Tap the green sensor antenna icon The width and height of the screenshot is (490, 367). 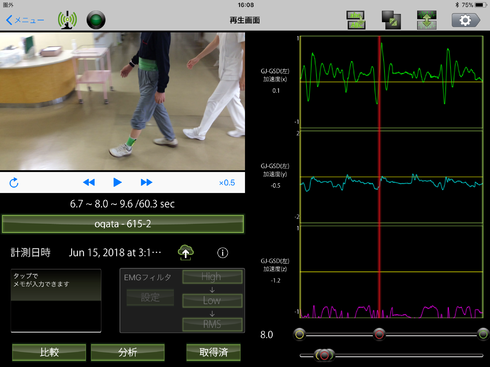pos(67,20)
